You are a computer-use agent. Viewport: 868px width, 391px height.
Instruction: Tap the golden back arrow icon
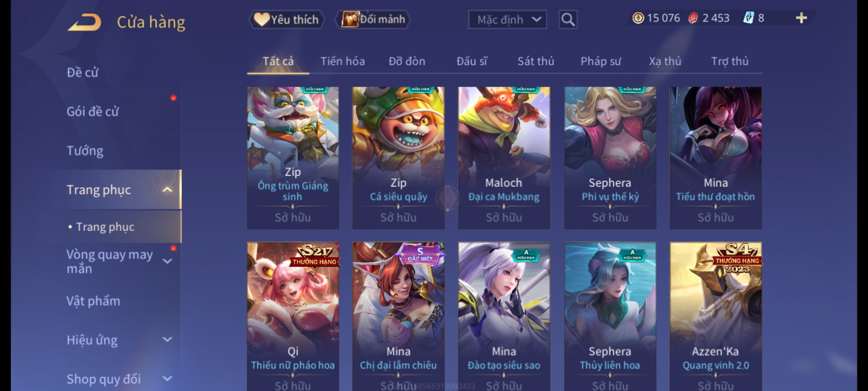(x=84, y=22)
